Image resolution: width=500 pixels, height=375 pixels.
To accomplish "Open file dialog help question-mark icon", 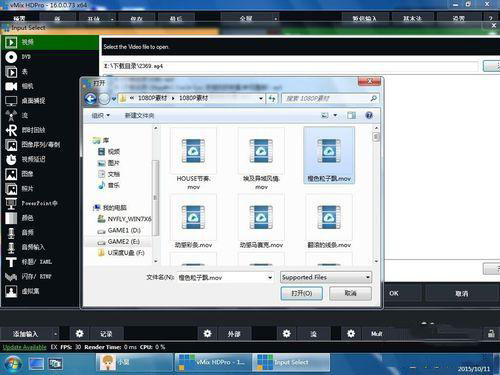I will tap(369, 115).
